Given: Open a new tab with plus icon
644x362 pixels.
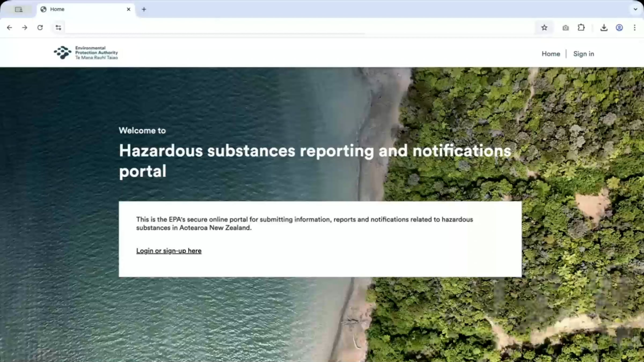Looking at the screenshot, I should 144,9.
